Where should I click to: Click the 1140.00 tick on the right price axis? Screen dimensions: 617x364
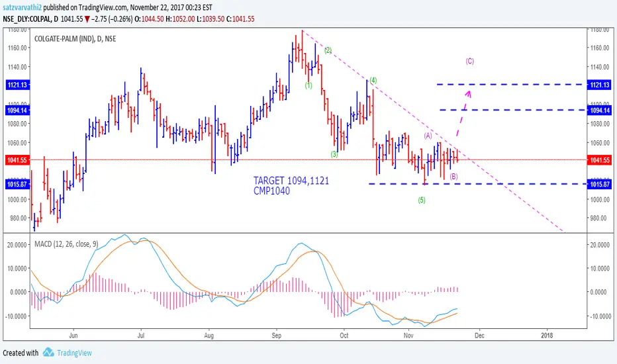point(600,67)
